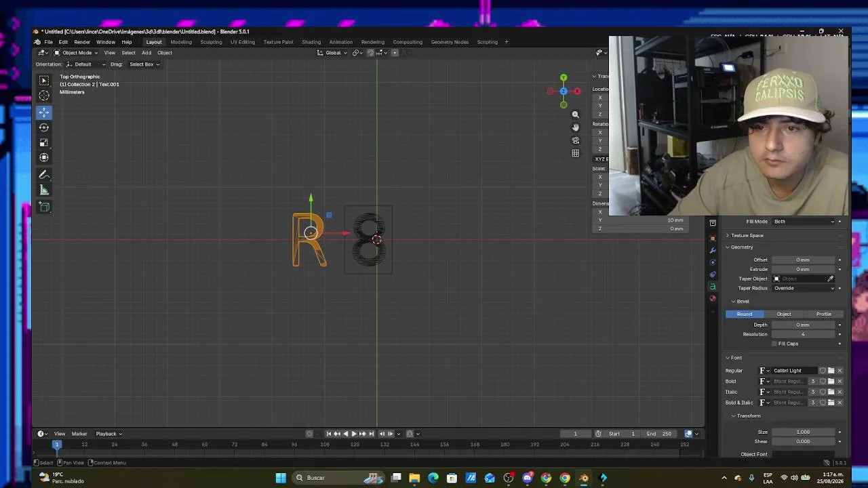The height and width of the screenshot is (488, 868).
Task: Click the Extrude value field
Action: click(x=805, y=270)
